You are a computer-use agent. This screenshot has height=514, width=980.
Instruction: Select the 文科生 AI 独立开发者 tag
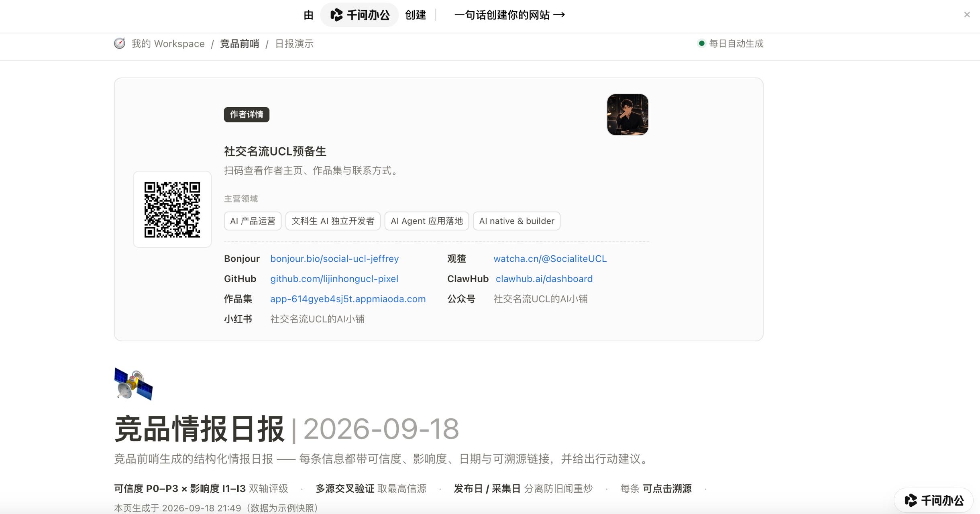click(x=333, y=221)
